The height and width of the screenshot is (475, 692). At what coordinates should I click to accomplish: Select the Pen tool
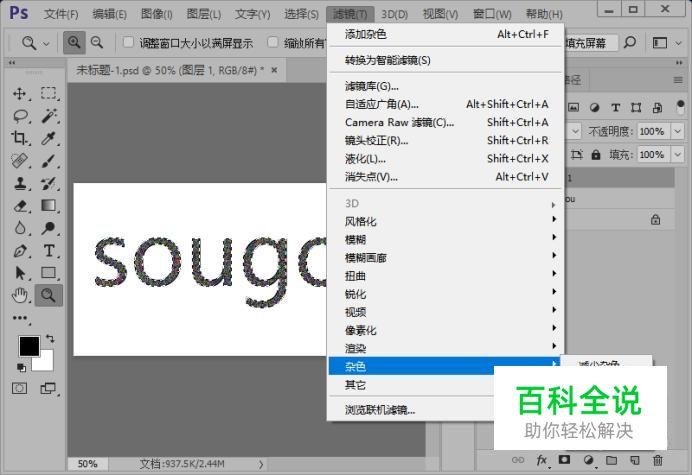pos(20,251)
